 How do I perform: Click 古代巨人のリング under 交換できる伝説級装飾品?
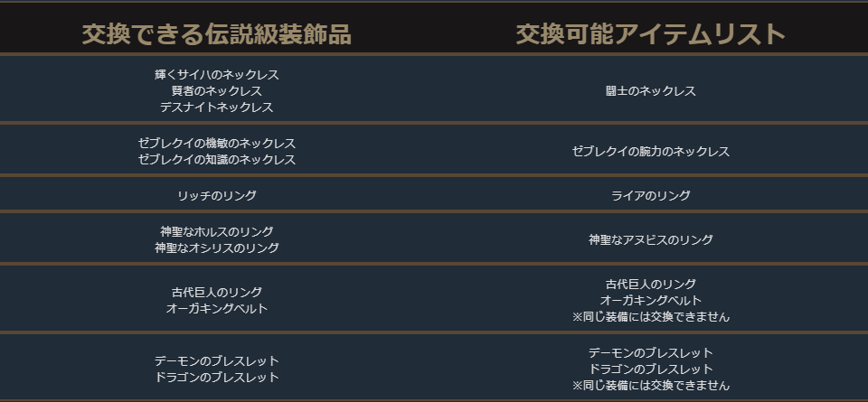[x=217, y=293]
